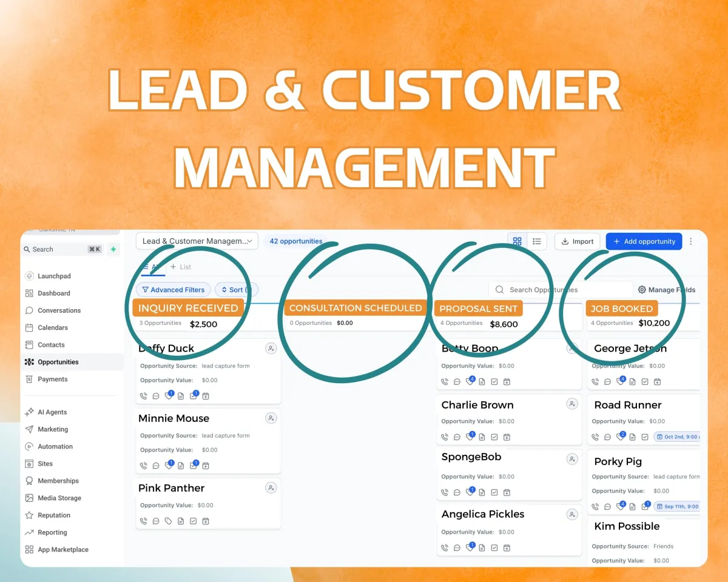The height and width of the screenshot is (582, 728).
Task: Open the notes icon on Charlie Brown's card
Action: [x=482, y=436]
